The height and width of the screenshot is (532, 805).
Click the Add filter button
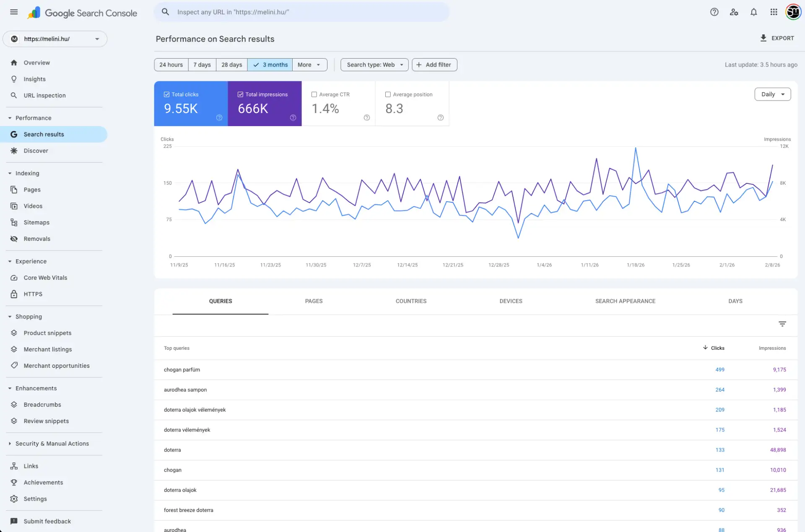tap(434, 65)
